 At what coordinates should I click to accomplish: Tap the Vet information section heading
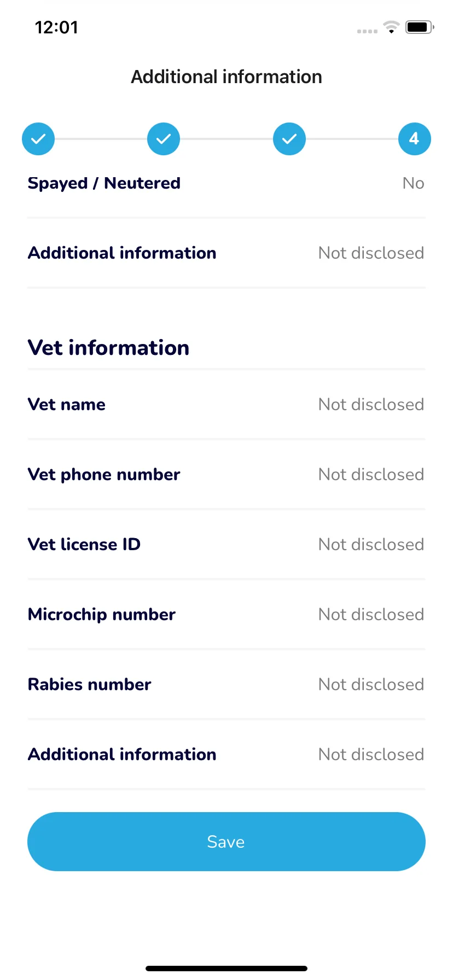108,348
